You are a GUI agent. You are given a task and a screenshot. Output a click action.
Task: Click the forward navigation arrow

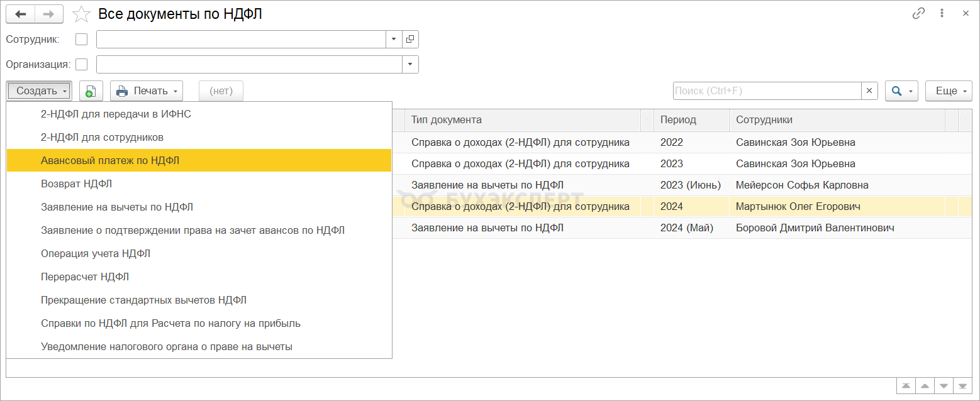(x=49, y=14)
